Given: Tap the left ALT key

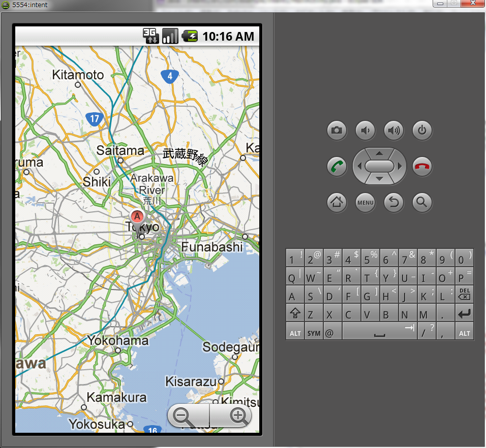Looking at the screenshot, I should pyautogui.click(x=295, y=331).
